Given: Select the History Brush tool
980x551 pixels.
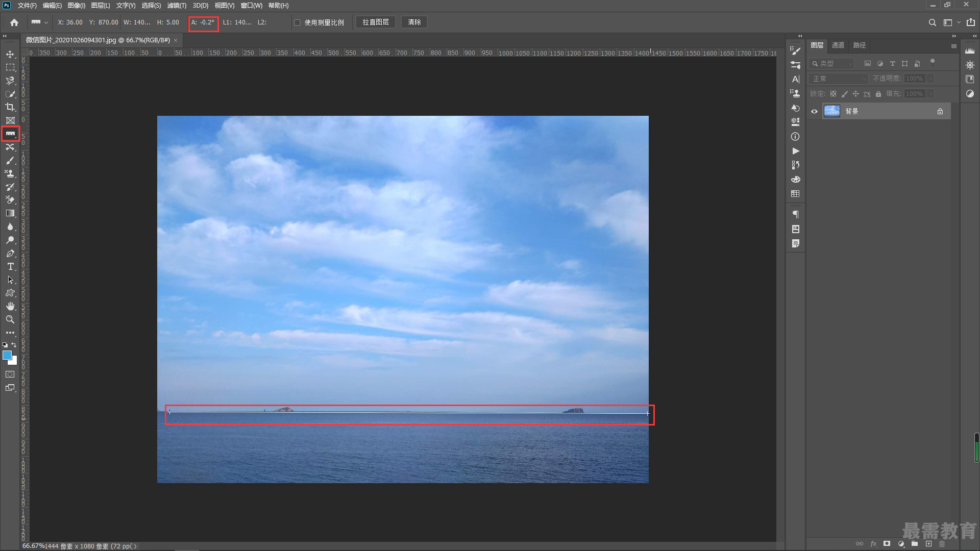Looking at the screenshot, I should coord(10,187).
